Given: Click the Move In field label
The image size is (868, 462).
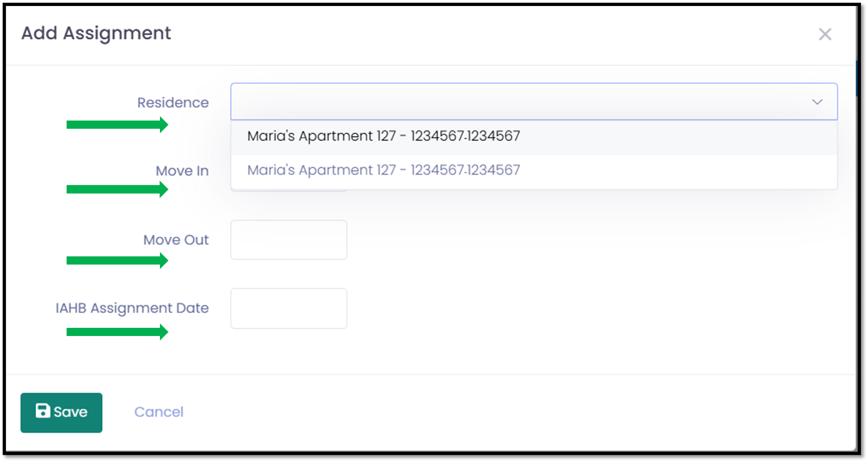Looking at the screenshot, I should click(182, 171).
